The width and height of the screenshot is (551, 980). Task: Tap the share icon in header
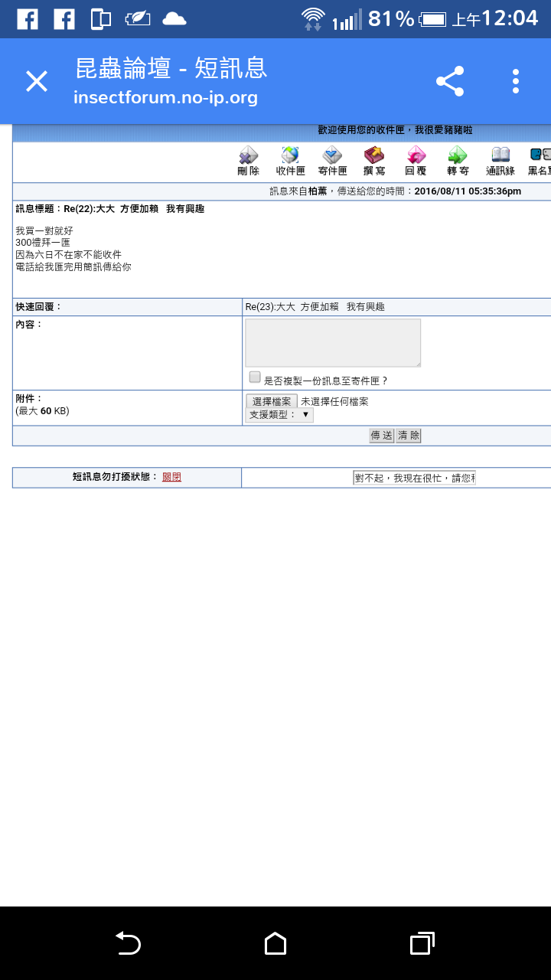[450, 81]
